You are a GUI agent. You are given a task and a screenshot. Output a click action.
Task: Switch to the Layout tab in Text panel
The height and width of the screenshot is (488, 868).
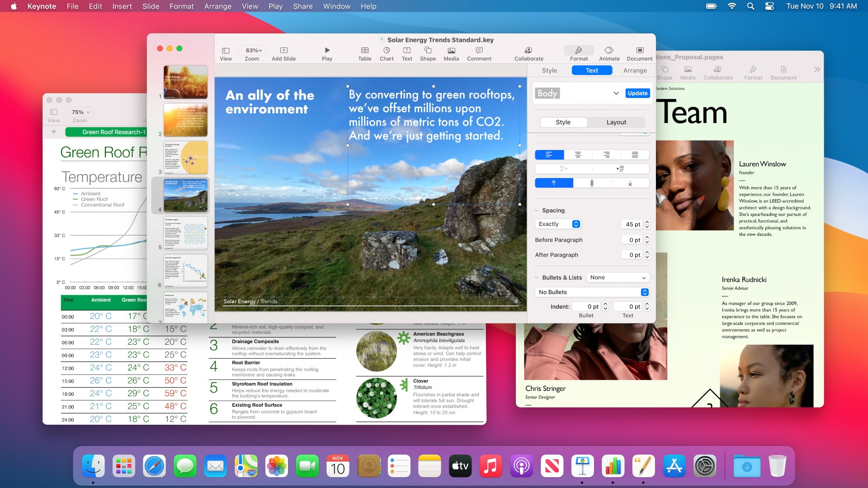pos(616,122)
